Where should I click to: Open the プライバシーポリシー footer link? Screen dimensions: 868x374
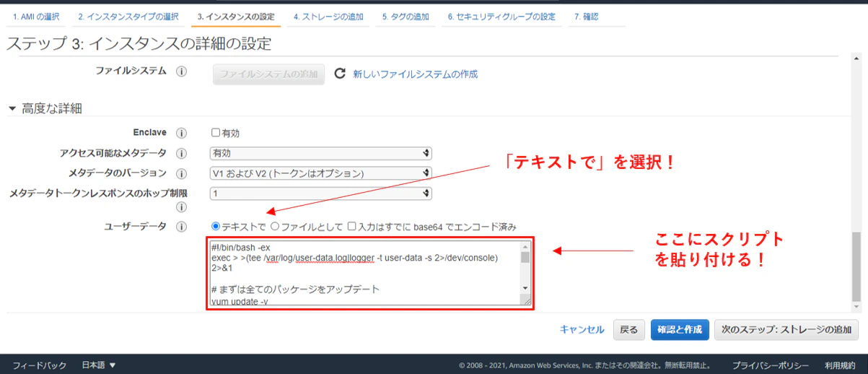click(x=770, y=365)
